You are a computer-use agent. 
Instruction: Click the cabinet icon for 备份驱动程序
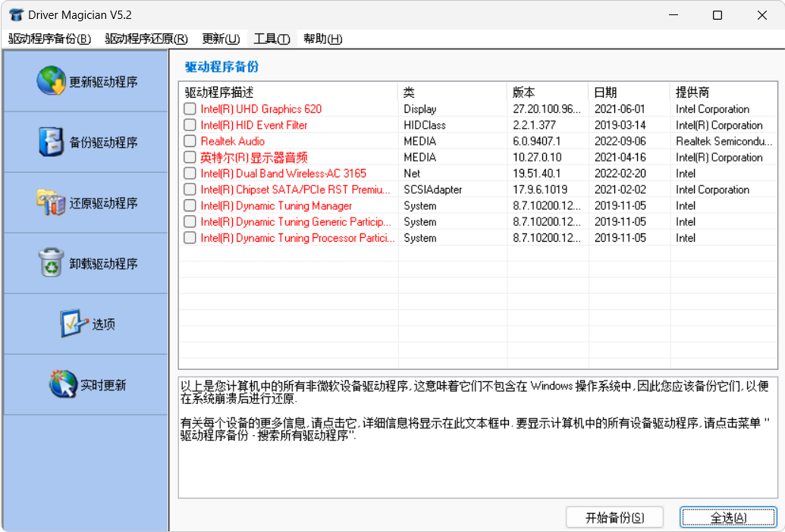pyautogui.click(x=51, y=142)
